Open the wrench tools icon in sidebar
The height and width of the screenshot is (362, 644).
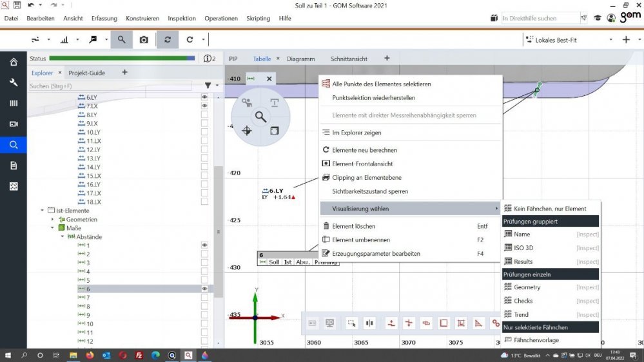tap(14, 82)
